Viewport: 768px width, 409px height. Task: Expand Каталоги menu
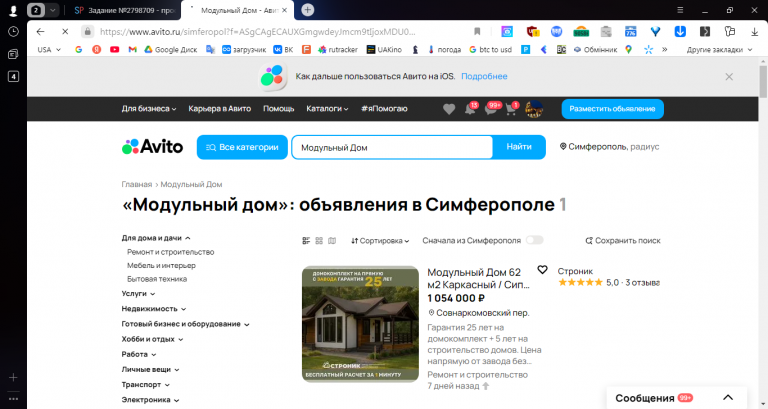coord(327,109)
